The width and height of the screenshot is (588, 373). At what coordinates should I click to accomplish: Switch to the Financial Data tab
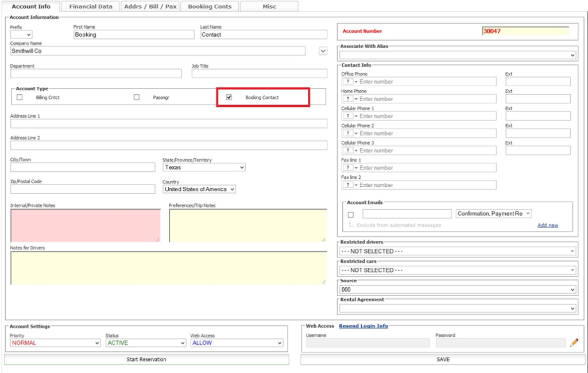91,6
